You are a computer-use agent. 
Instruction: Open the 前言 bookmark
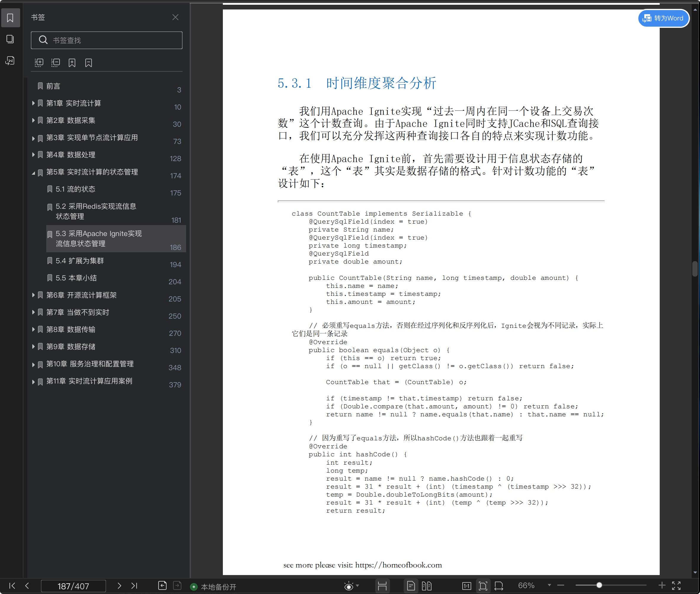(x=53, y=86)
